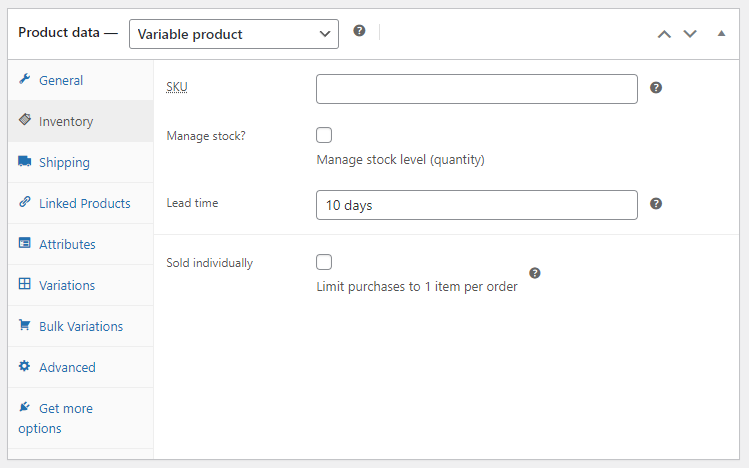
Task: Click the Get more options plug icon
Action: pyautogui.click(x=25, y=407)
